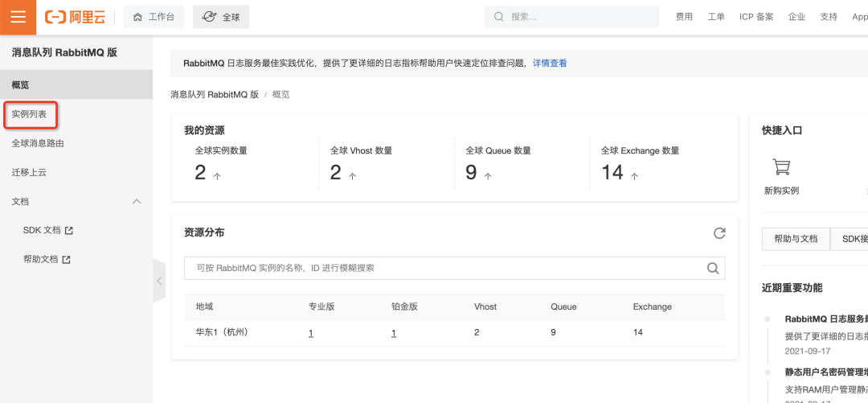Open the ICP 备案 menu
Viewport: 868px width, 403px height.
tap(756, 17)
